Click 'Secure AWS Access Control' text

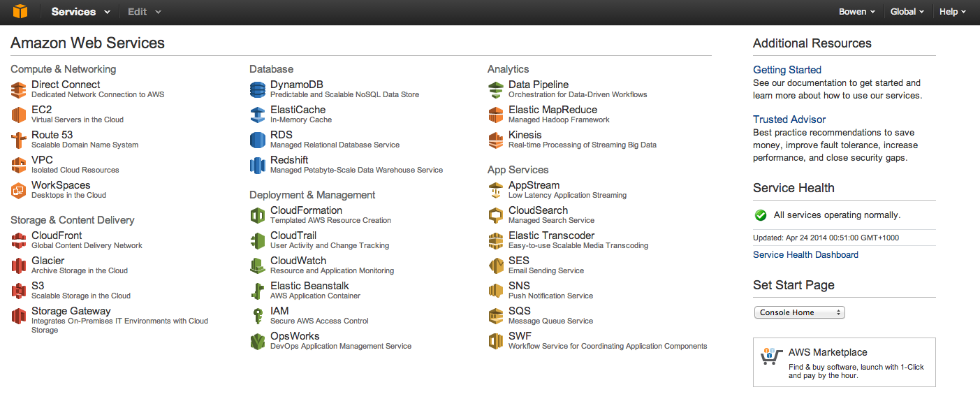point(319,321)
